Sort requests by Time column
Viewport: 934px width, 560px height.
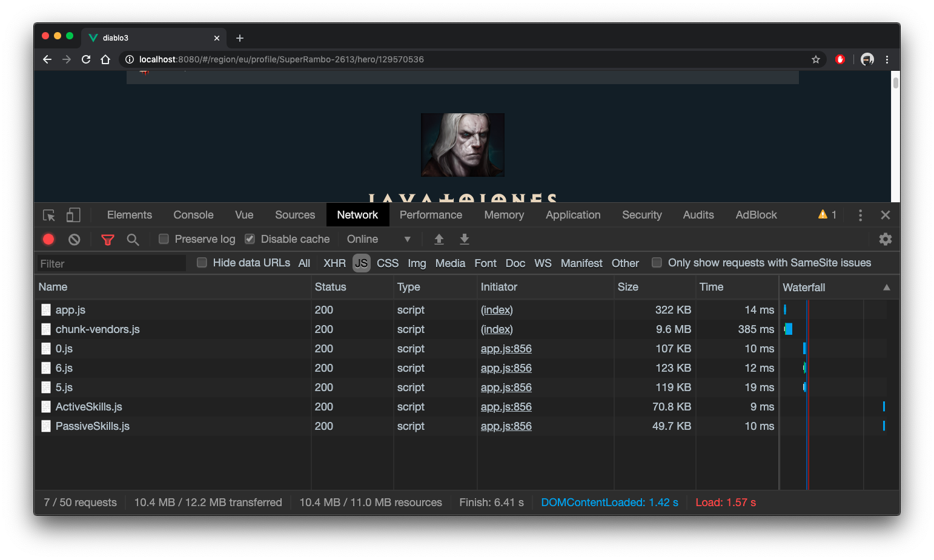tap(737, 287)
